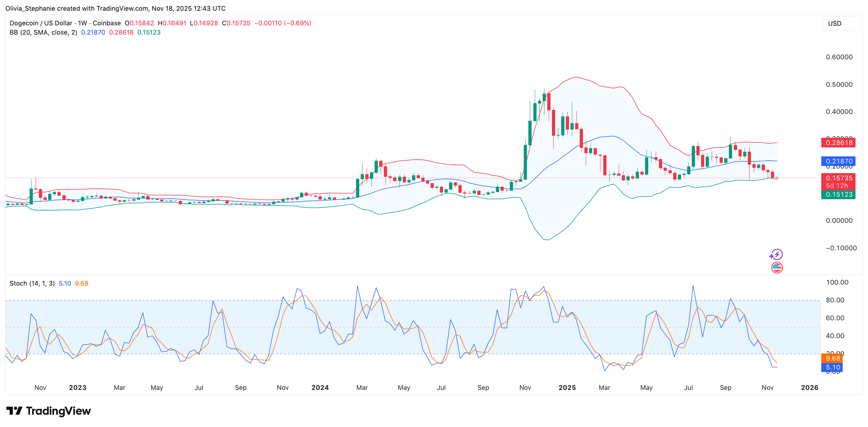The height and width of the screenshot is (427, 868).
Task: Click the US flag market session icon
Action: pos(778,267)
